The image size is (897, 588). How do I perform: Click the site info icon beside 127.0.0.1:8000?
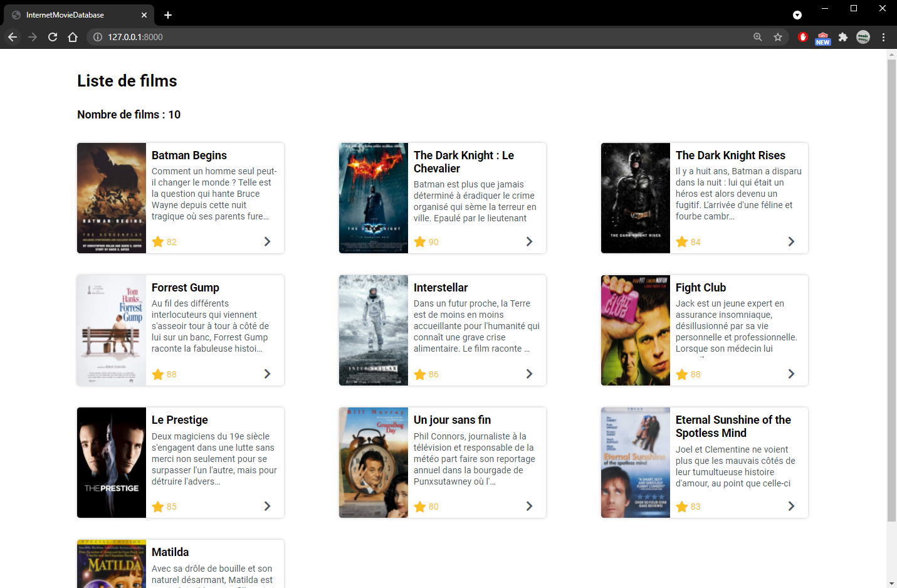click(x=98, y=37)
